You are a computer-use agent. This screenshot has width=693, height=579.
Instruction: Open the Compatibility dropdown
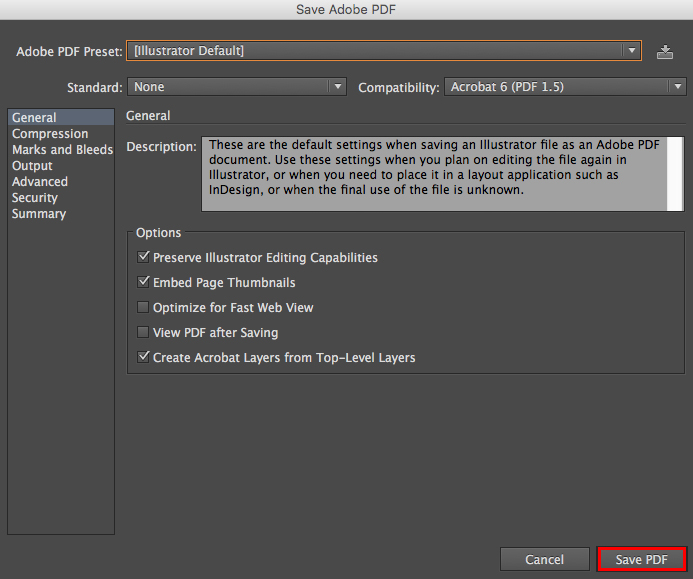(x=564, y=87)
